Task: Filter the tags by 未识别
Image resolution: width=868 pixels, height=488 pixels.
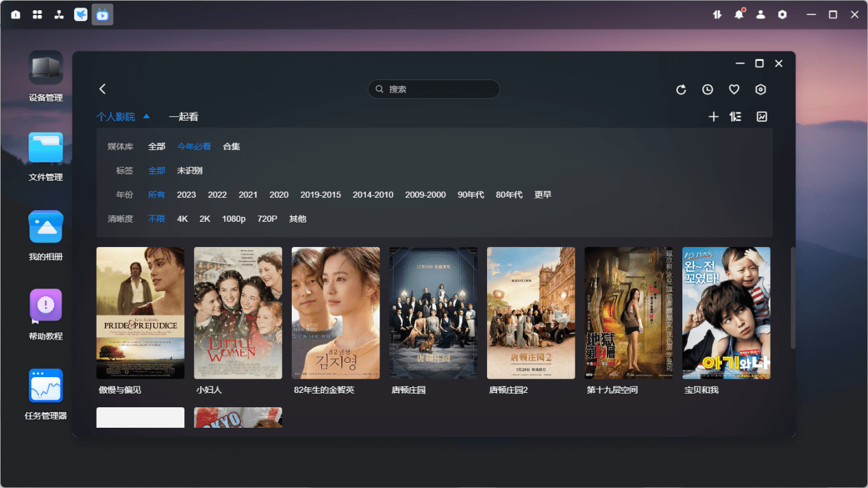Action: [190, 170]
